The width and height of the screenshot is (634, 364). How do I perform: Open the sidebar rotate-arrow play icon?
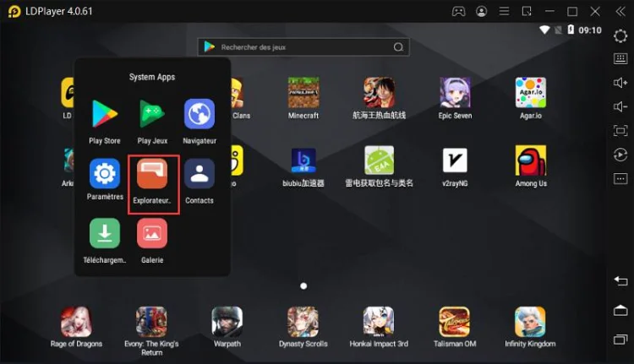click(x=620, y=155)
